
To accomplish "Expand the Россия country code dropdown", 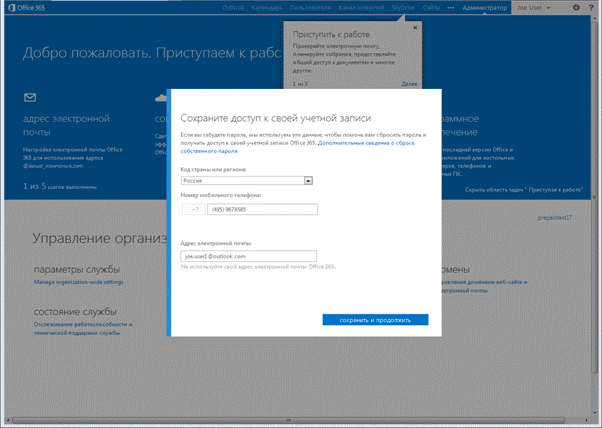I will point(308,180).
